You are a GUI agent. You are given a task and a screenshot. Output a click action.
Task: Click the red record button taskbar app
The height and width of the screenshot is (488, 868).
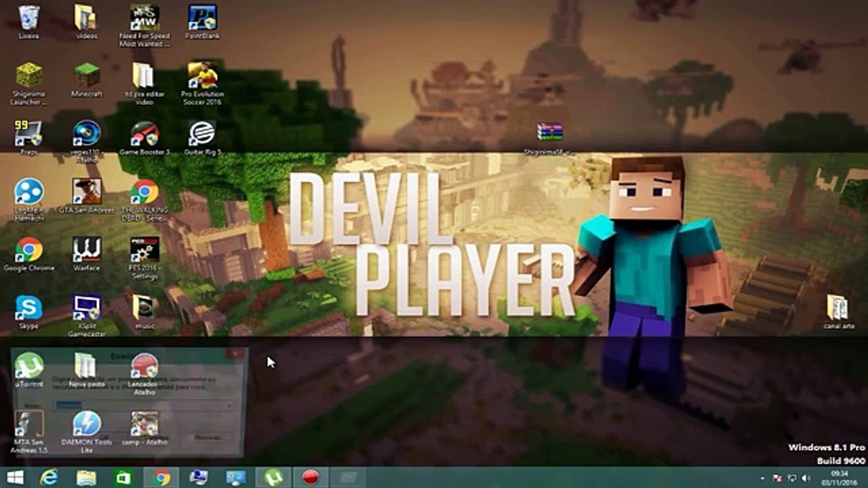(x=311, y=478)
